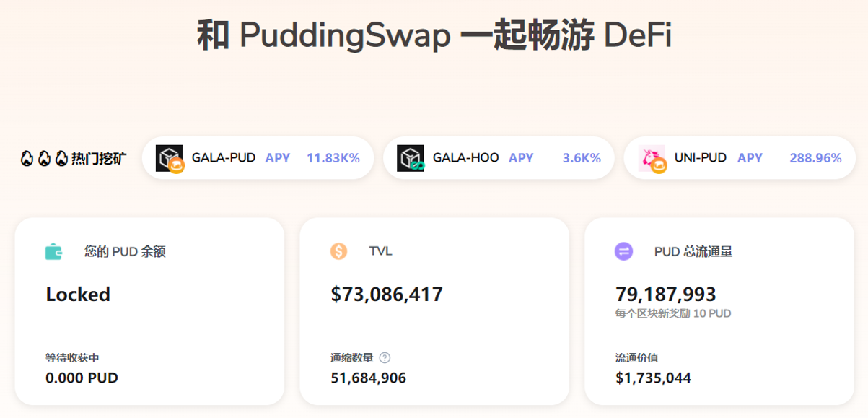Click the green wallet icon
The width and height of the screenshot is (868, 418).
pos(53,251)
